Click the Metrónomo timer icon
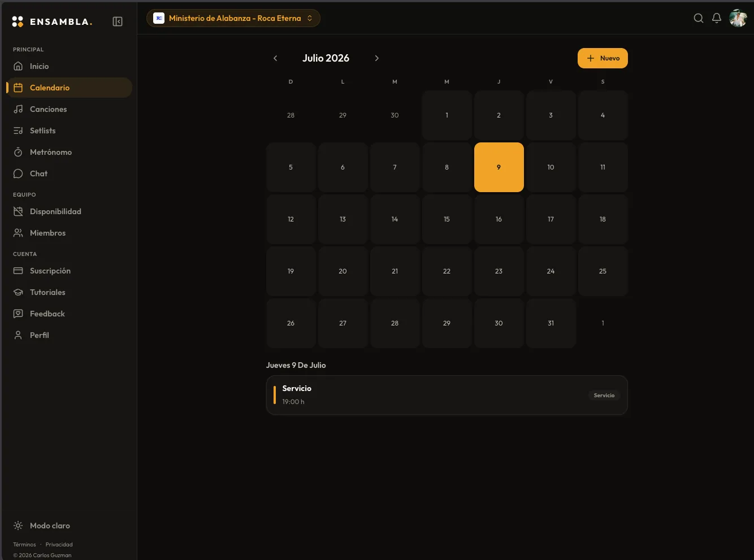The image size is (754, 560). coord(18,152)
